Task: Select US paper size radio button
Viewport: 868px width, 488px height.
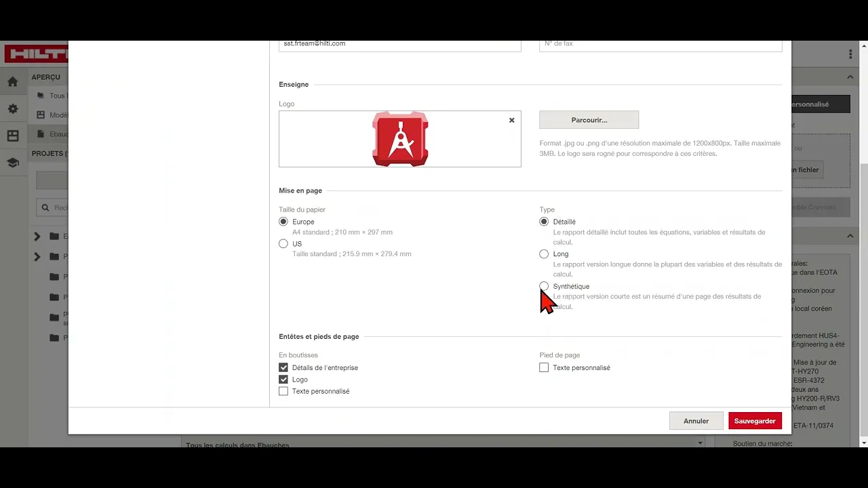Action: [283, 243]
